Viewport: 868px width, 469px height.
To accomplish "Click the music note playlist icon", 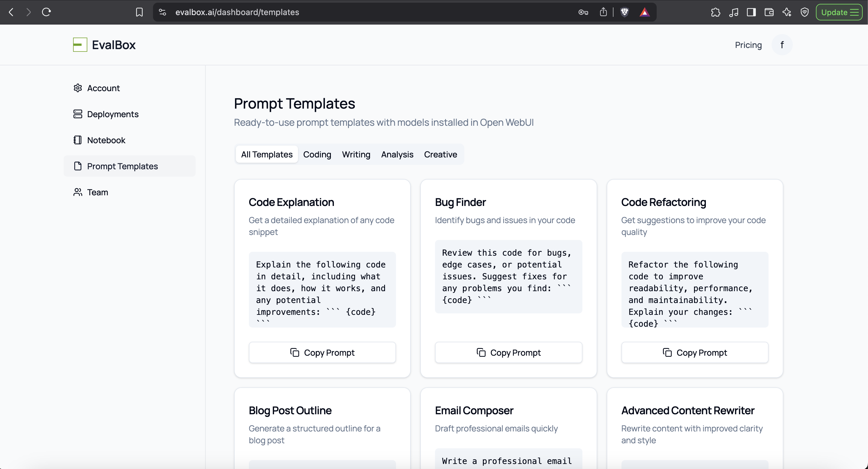I will click(734, 12).
